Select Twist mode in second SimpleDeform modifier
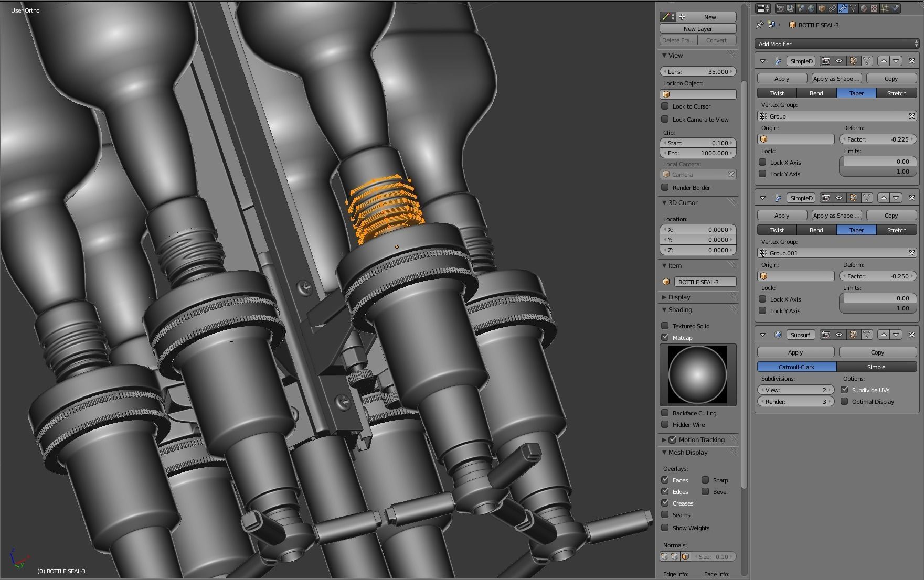This screenshot has height=580, width=924. coord(777,230)
